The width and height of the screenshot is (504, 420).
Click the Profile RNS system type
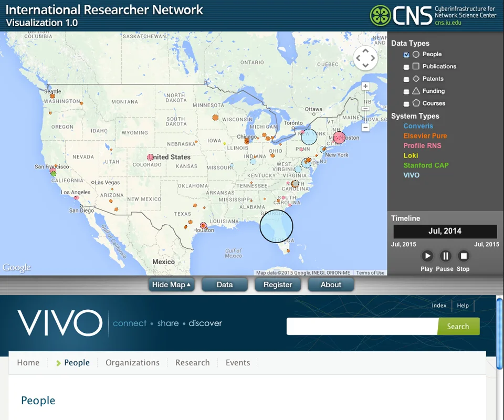(422, 145)
